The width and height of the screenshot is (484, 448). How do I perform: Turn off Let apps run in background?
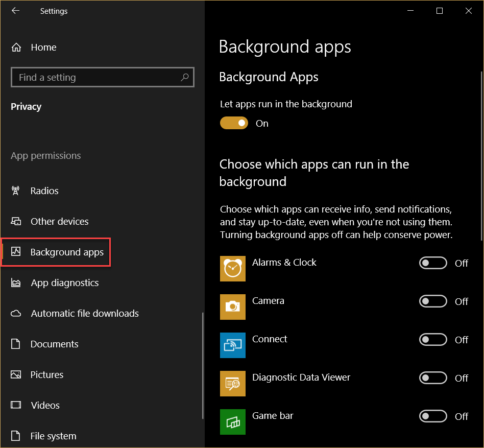click(x=234, y=123)
